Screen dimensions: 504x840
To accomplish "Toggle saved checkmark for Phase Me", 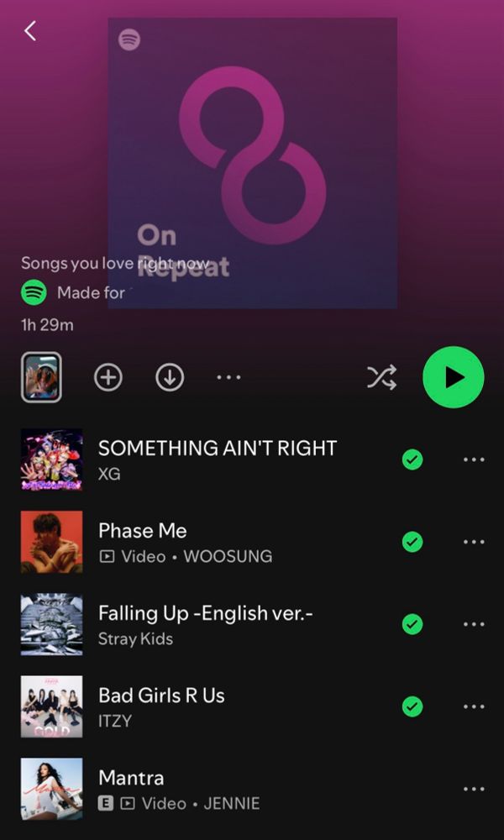I will [x=412, y=542].
